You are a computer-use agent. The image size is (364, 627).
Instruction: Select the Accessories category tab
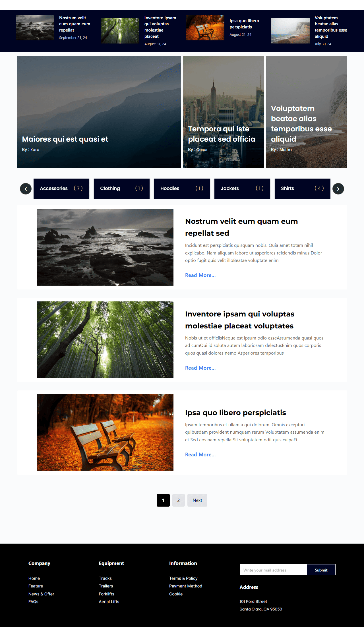click(61, 189)
